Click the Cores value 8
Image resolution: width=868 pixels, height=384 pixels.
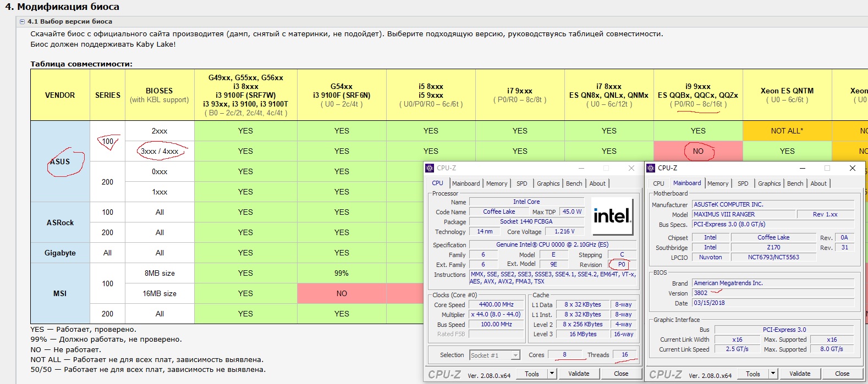point(564,355)
